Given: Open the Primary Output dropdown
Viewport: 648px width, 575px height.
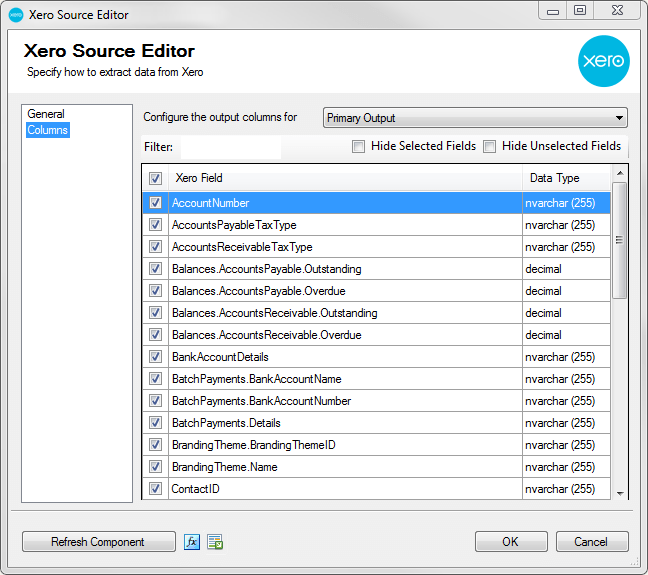Looking at the screenshot, I should click(475, 118).
